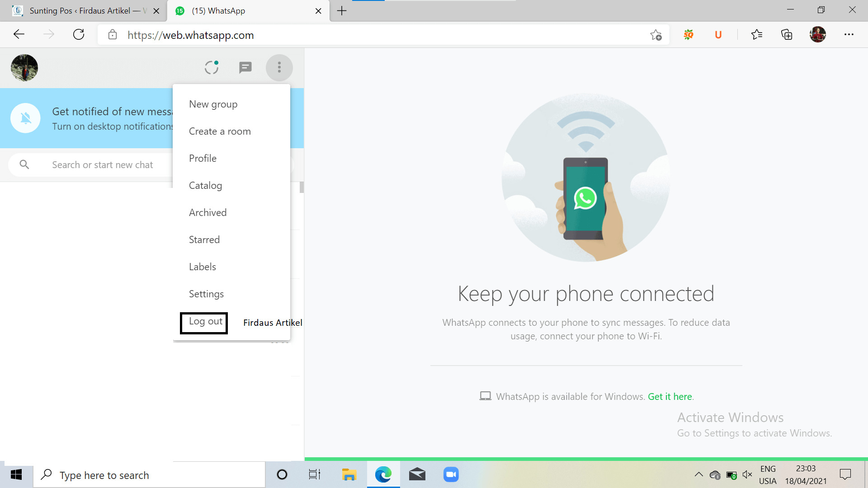Open a new browser tab

(x=342, y=11)
